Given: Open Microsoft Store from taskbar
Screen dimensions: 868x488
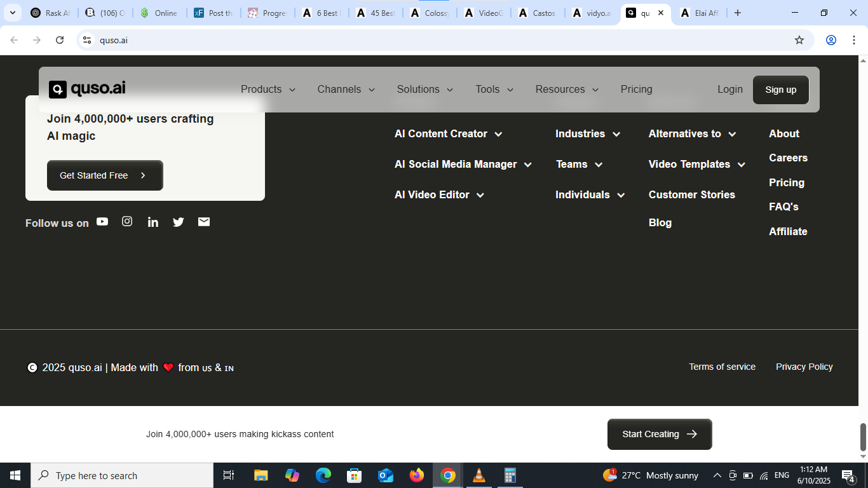Looking at the screenshot, I should [x=355, y=475].
